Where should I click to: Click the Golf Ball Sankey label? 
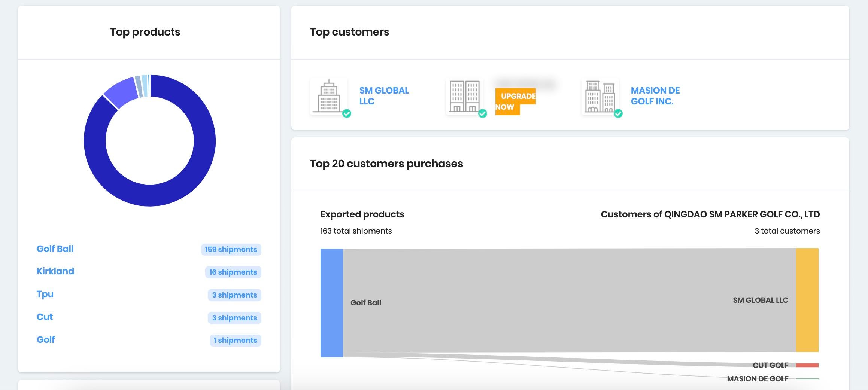tap(365, 303)
